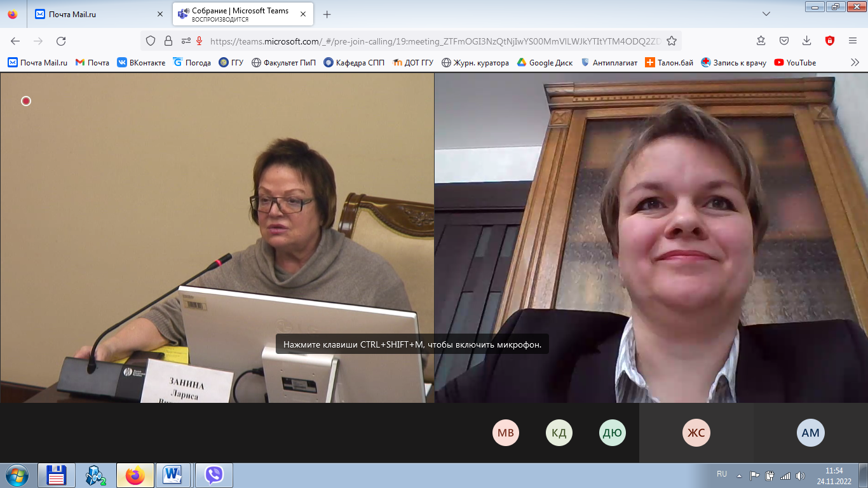Select participant avatar КД
Viewport: 868px width, 488px height.
[559, 433]
